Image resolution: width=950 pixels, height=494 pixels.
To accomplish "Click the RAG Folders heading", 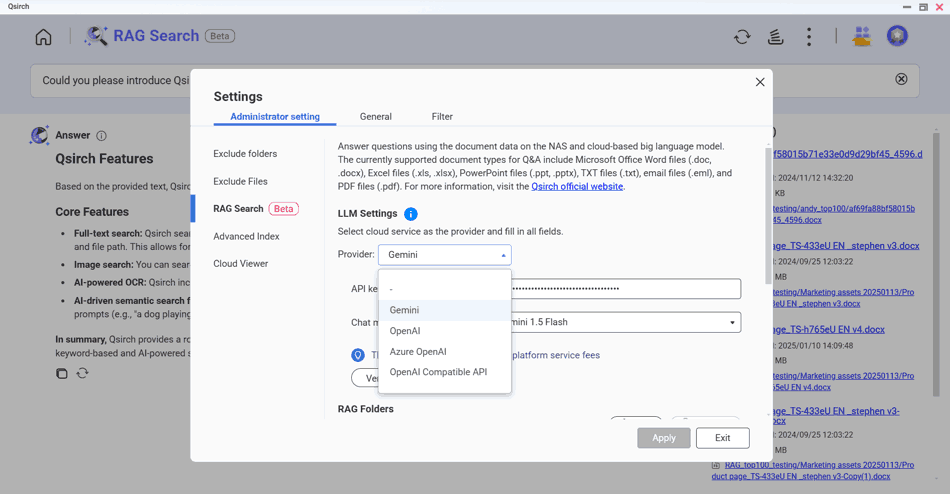I will pos(365,409).
